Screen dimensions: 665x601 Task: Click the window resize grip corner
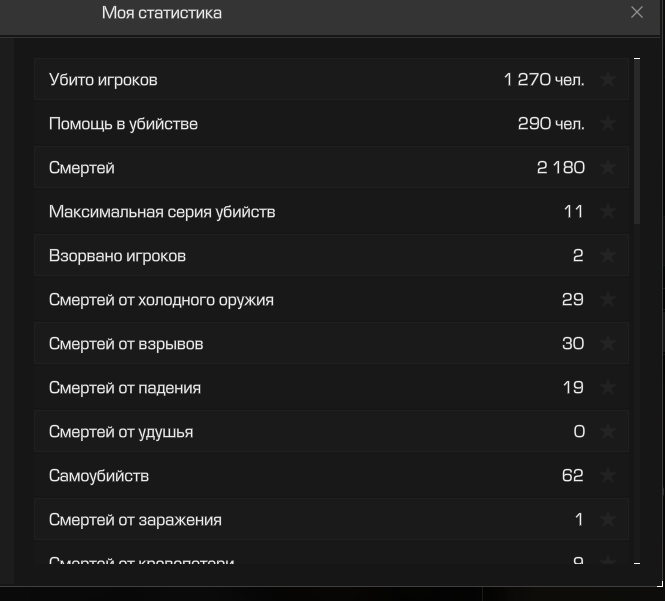(660, 584)
